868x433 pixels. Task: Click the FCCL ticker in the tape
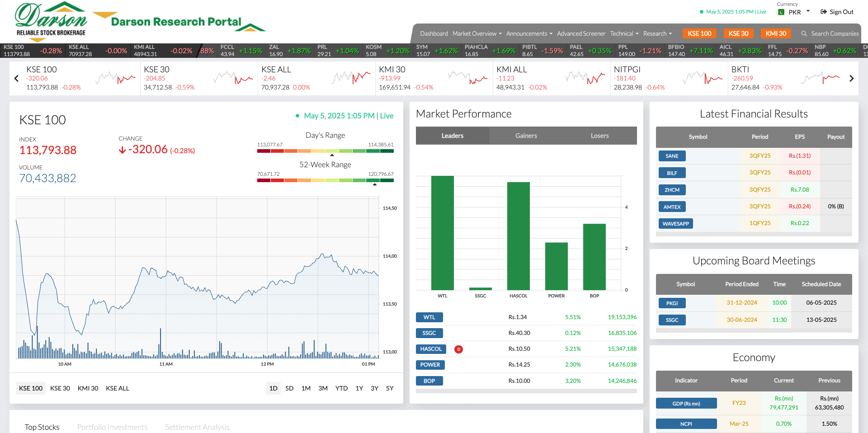(241, 51)
